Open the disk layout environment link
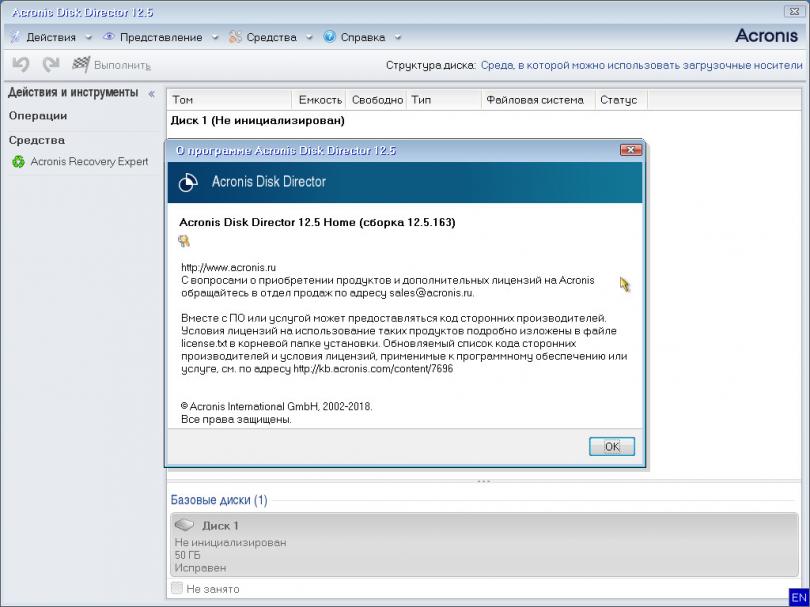The height and width of the screenshot is (607, 810). point(641,65)
